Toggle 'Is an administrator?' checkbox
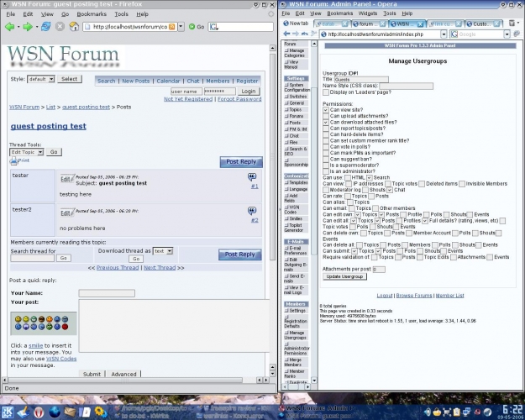 pos(326,171)
